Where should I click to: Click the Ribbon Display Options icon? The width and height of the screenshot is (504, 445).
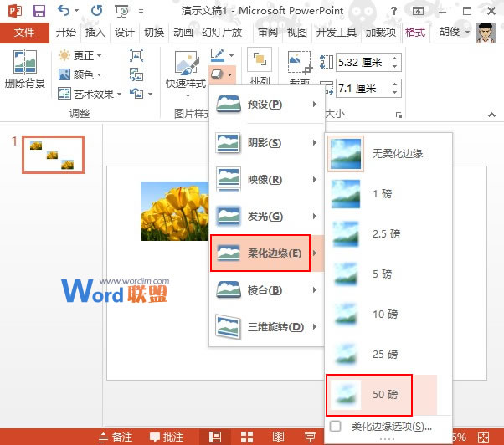point(418,11)
